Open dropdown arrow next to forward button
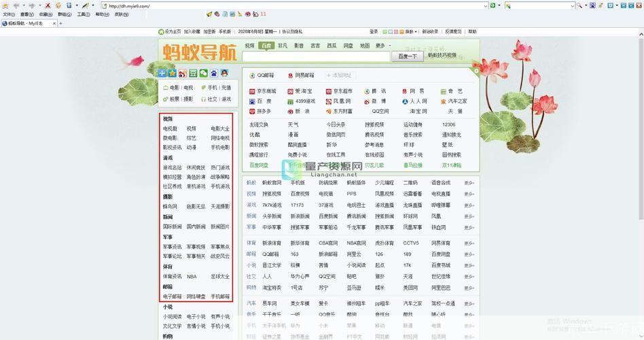 (40, 5)
